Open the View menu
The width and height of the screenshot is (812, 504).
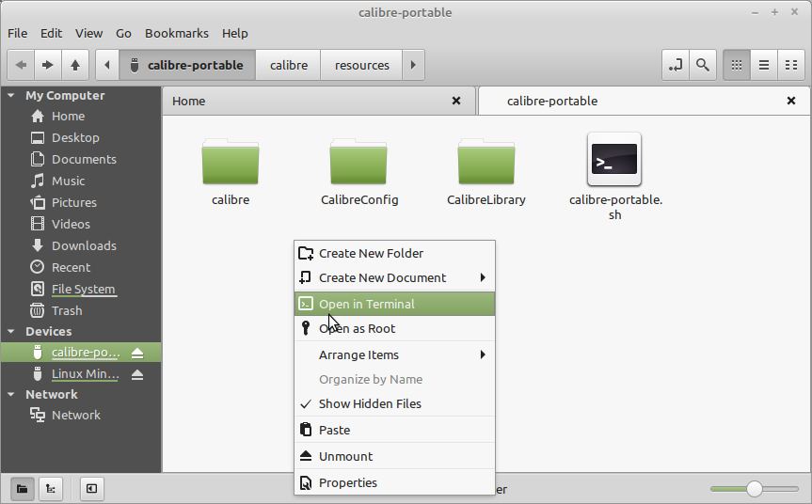pos(88,33)
